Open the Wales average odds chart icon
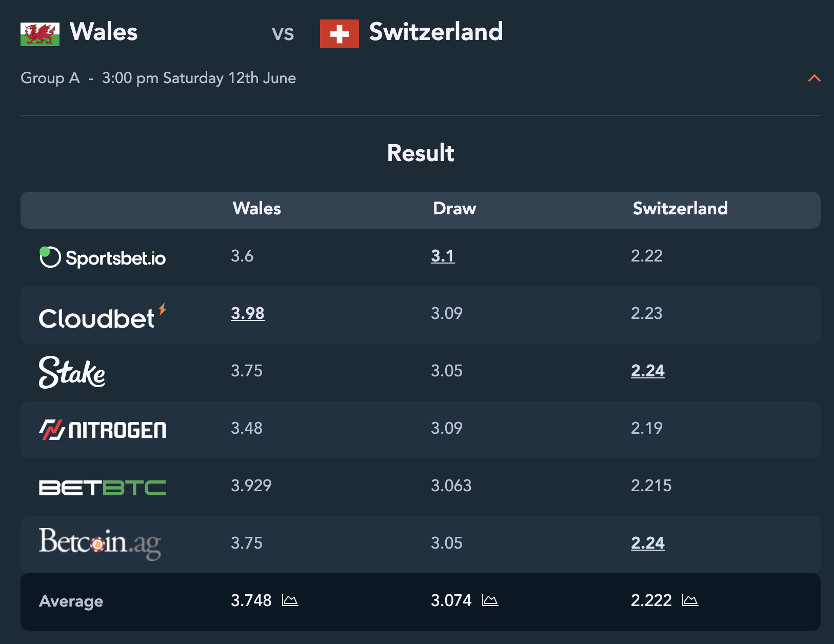 290,600
